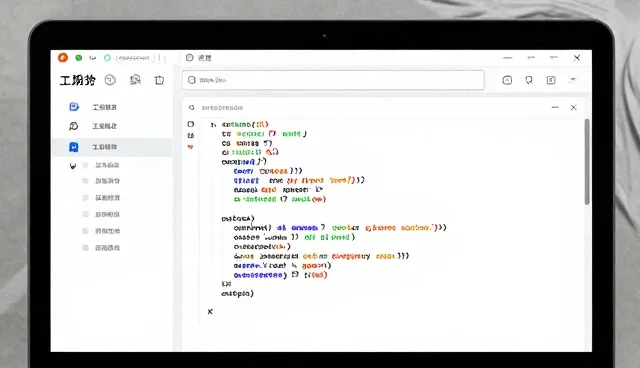Click the magnifier icon in code panel header
The width and height of the screenshot is (640, 368).
point(191,108)
